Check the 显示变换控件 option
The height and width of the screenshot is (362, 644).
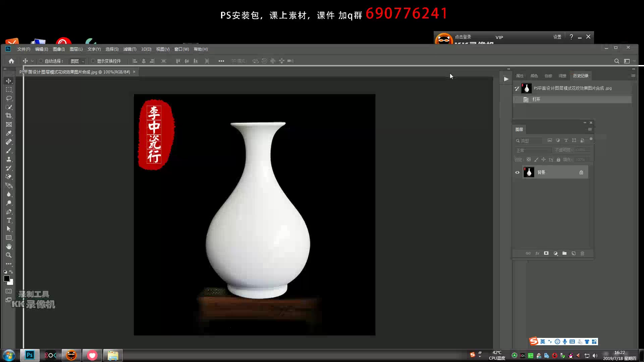pyautogui.click(x=93, y=61)
